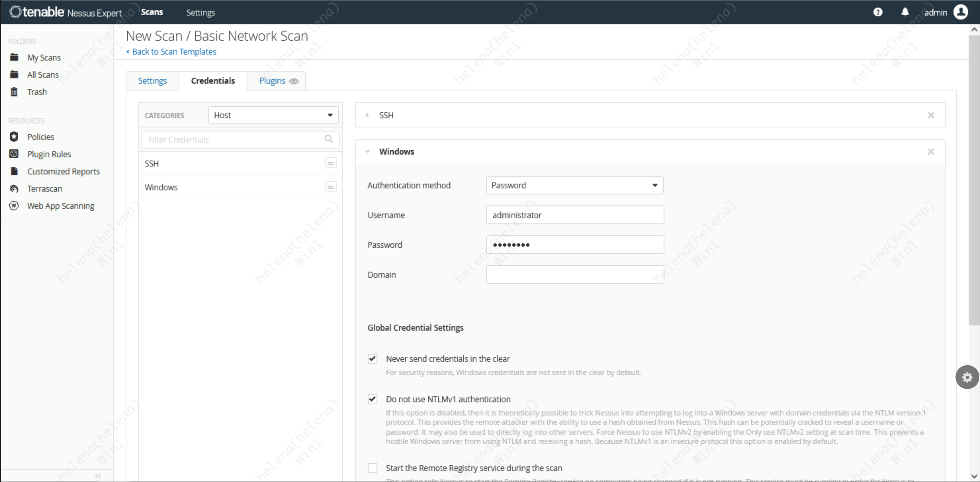Open My Scans folder
The image size is (980, 482).
click(44, 58)
